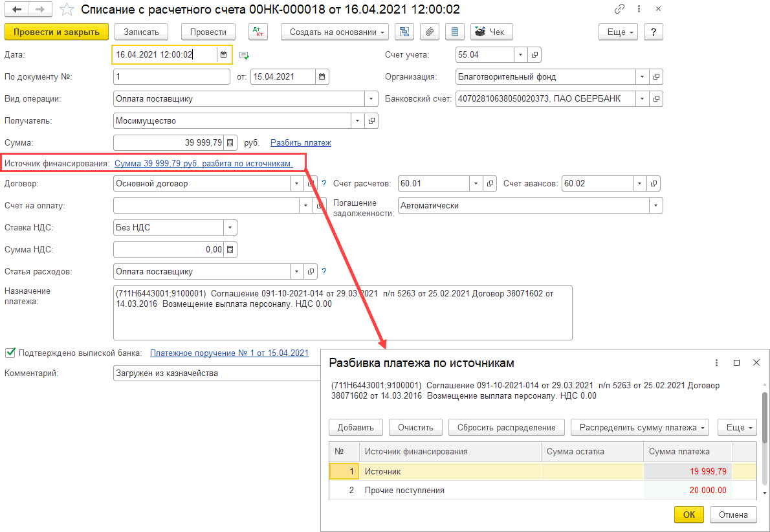The height and width of the screenshot is (532, 770).
Task: Click the document structure icon in toolbar
Action: tap(404, 32)
